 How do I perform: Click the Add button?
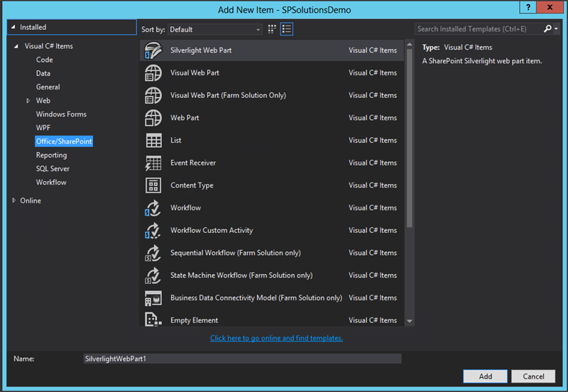pos(485,376)
